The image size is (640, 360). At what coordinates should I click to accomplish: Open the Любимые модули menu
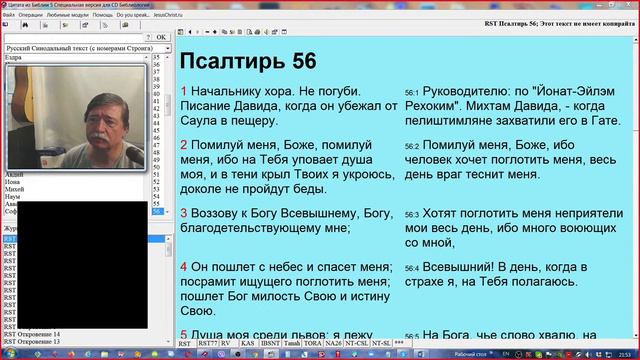point(67,15)
